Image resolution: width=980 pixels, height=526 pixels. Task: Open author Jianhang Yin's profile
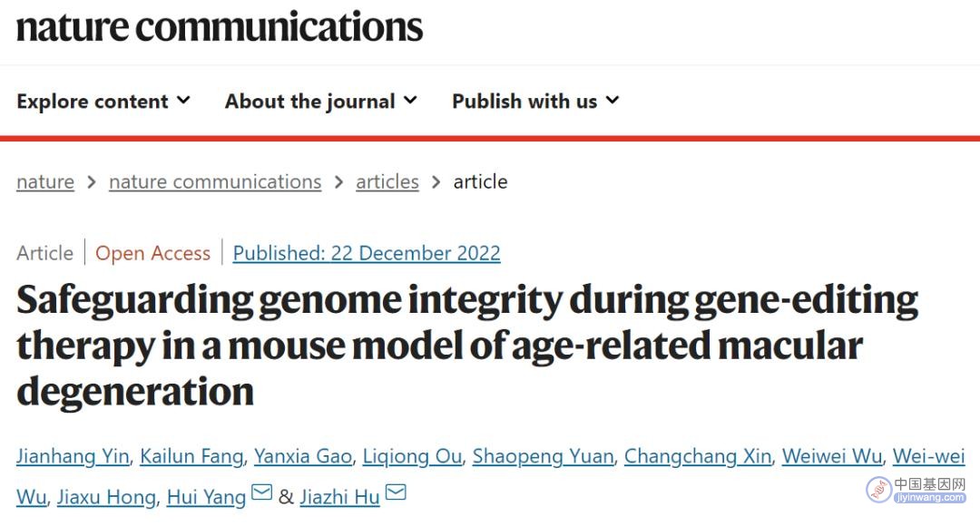click(73, 456)
